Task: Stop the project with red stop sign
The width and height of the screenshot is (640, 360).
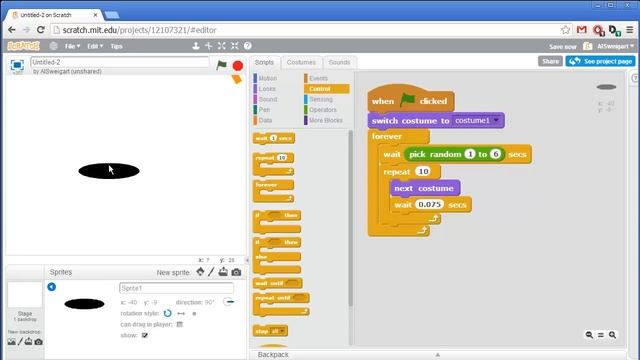Action: pyautogui.click(x=238, y=65)
